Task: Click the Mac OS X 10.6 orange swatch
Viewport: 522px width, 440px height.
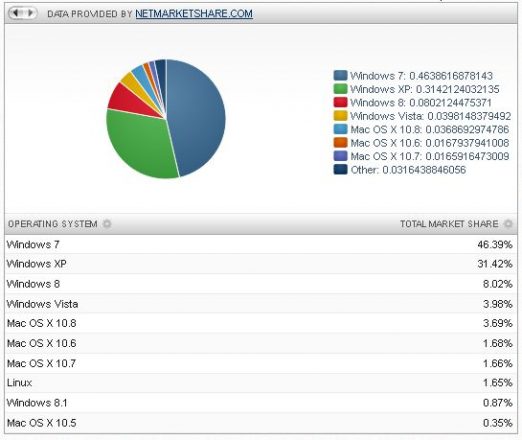Action: click(x=340, y=143)
